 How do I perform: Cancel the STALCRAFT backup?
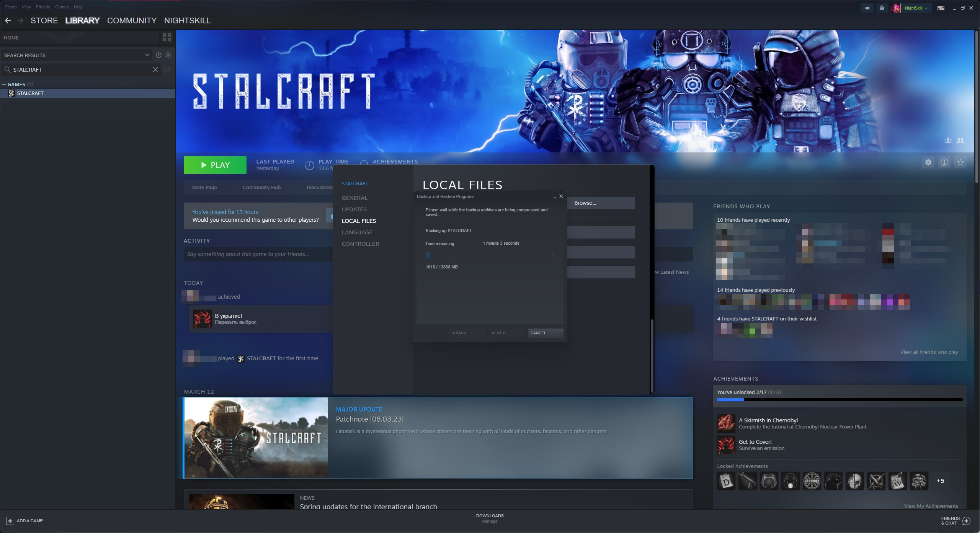[546, 333]
